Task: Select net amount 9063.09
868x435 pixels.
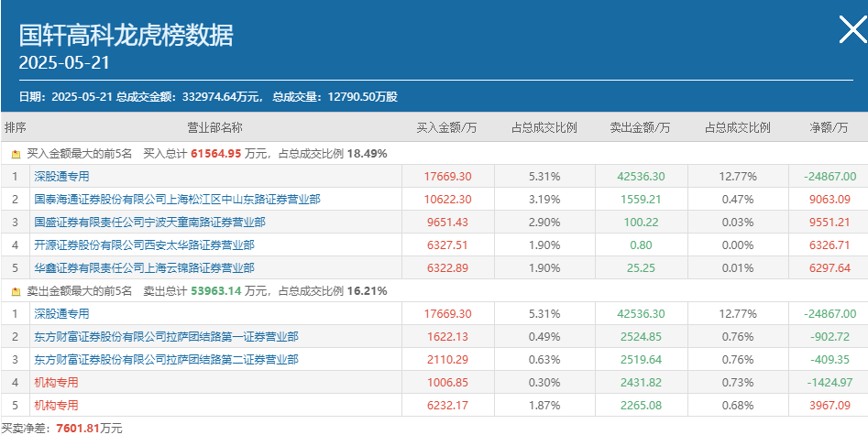Action: (830, 200)
